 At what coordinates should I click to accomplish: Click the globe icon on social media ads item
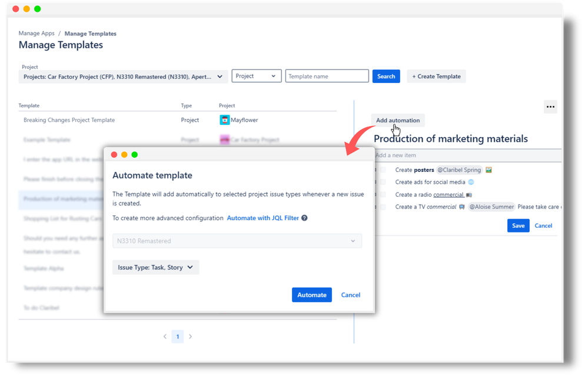[471, 183]
